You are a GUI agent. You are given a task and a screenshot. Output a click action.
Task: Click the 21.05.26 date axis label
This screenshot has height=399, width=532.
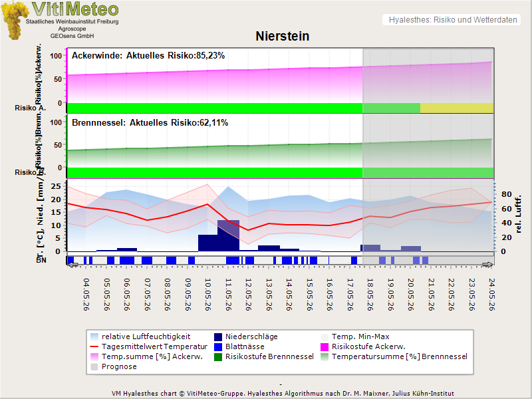(431, 295)
